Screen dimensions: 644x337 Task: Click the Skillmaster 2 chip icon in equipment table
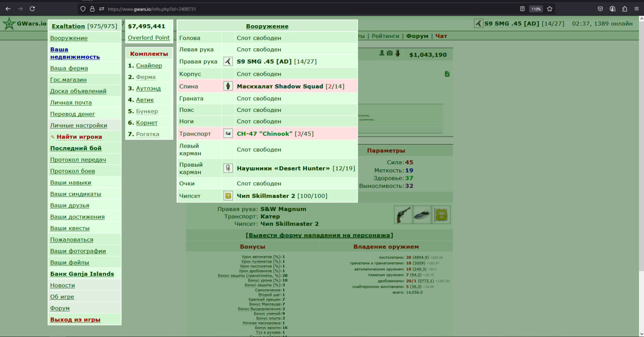tap(228, 195)
